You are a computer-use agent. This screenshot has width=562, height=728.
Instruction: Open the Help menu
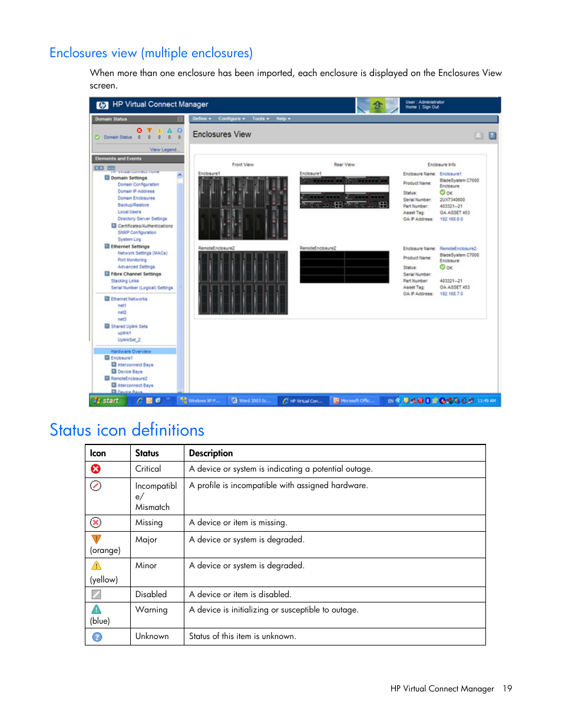(x=283, y=119)
